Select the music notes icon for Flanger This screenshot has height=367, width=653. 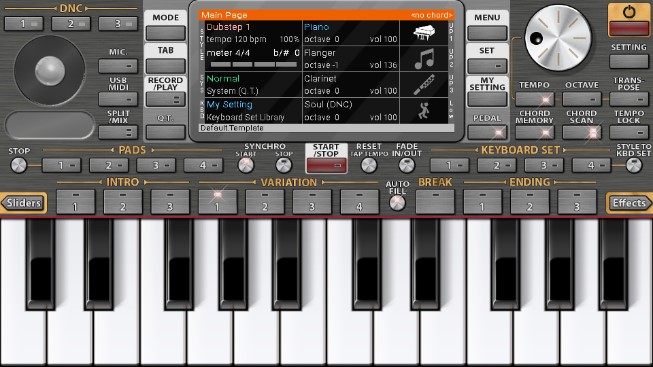[424, 59]
